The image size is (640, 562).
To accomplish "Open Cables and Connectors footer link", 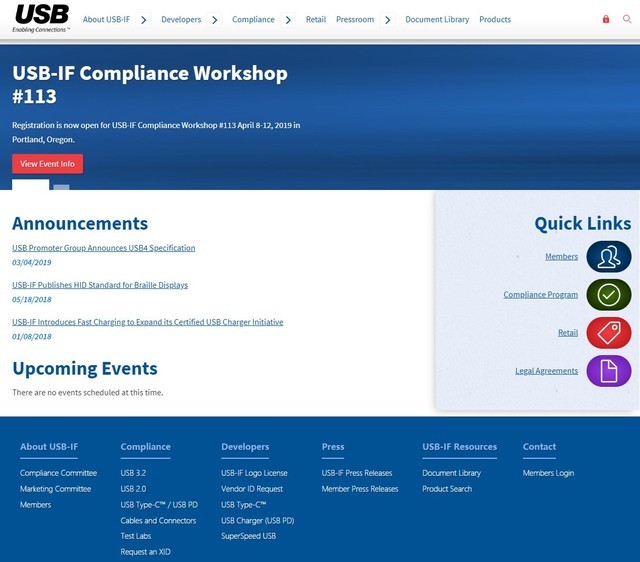I will [x=158, y=521].
